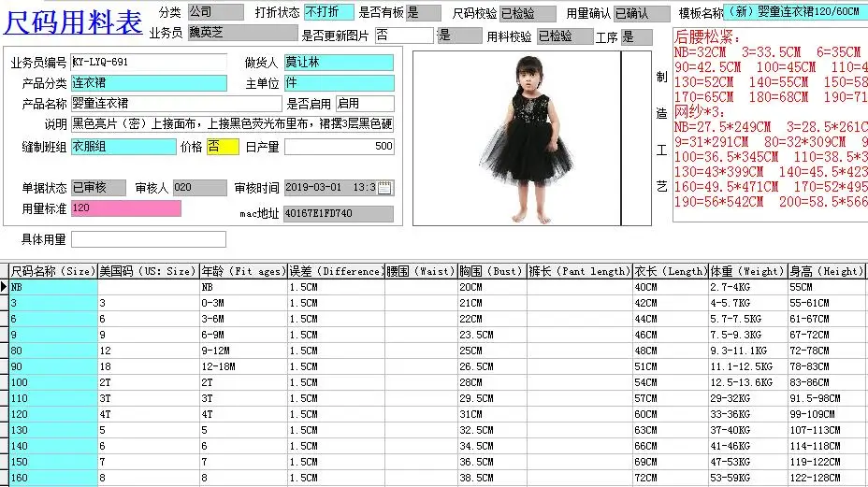
Task: Click the 业务员 field 魏英芝
Action: tap(243, 33)
